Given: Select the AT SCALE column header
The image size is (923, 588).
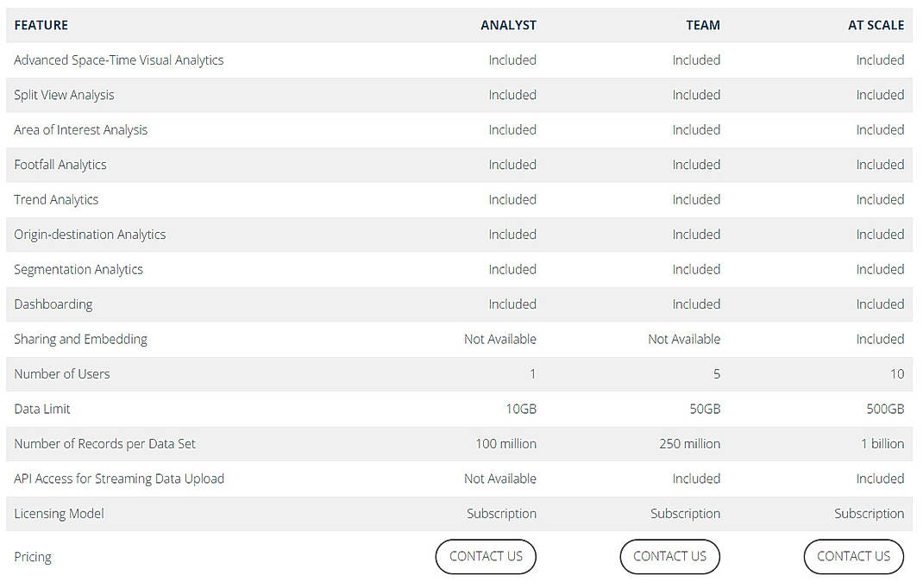Looking at the screenshot, I should pyautogui.click(x=876, y=25).
